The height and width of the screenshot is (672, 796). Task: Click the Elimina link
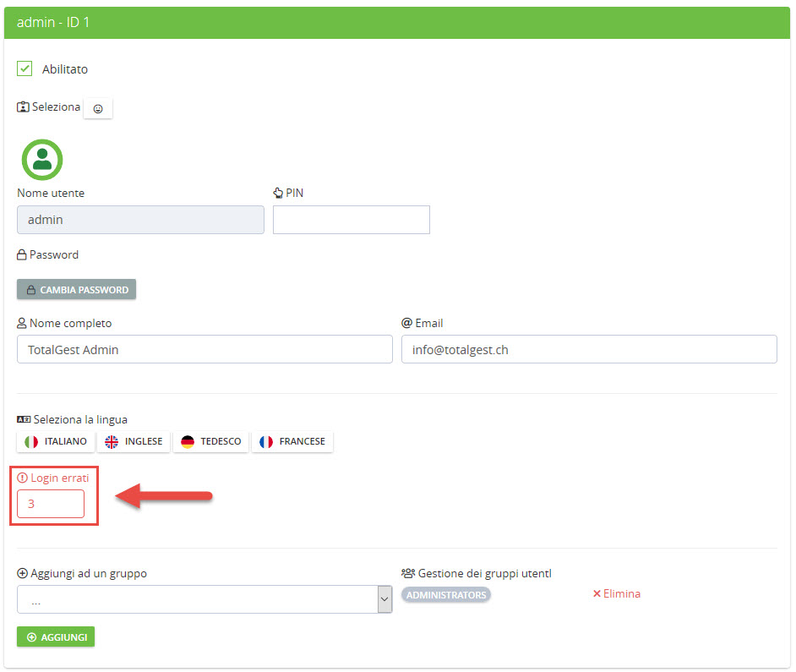(617, 594)
